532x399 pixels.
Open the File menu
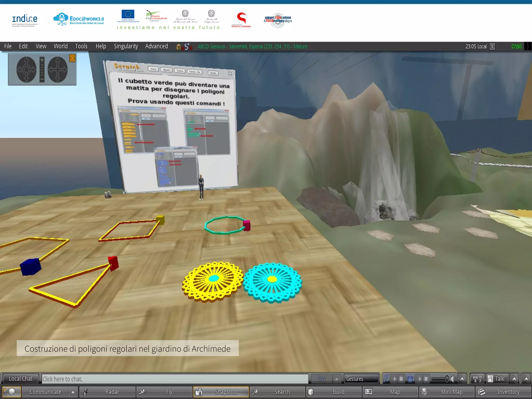coord(8,46)
